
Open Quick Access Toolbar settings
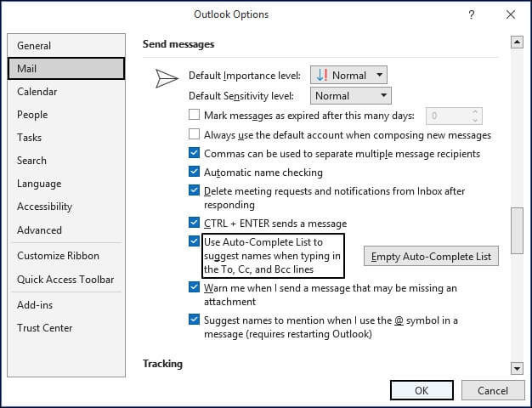(x=66, y=280)
